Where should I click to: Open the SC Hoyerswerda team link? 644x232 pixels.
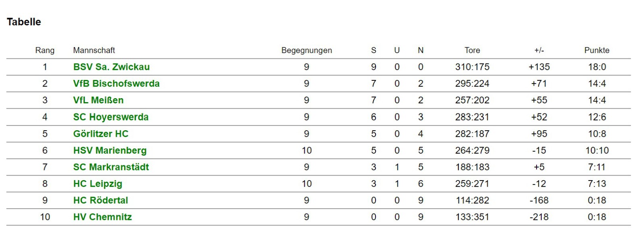111,117
